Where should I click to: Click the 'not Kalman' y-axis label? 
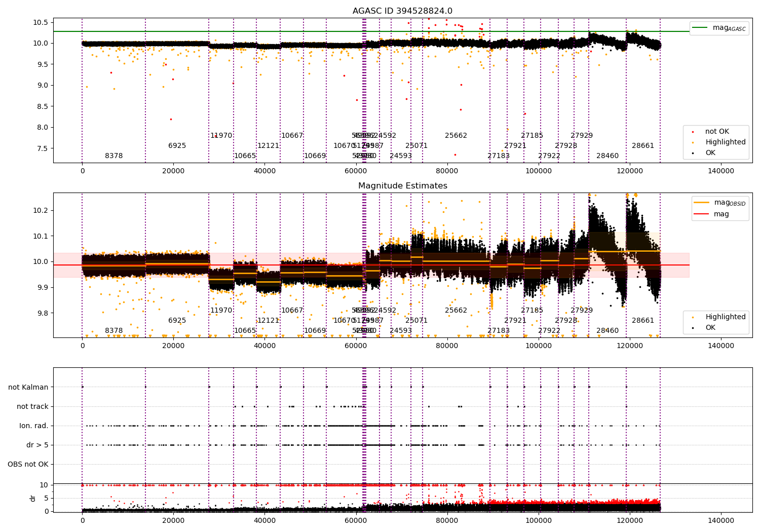pos(28,388)
